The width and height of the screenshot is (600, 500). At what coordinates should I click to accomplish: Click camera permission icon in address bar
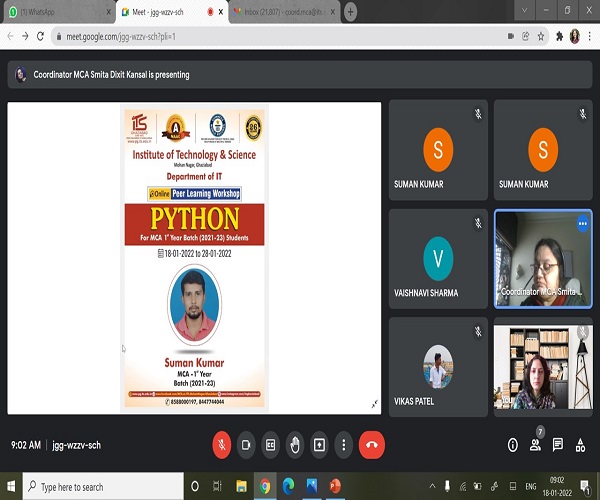(510, 36)
